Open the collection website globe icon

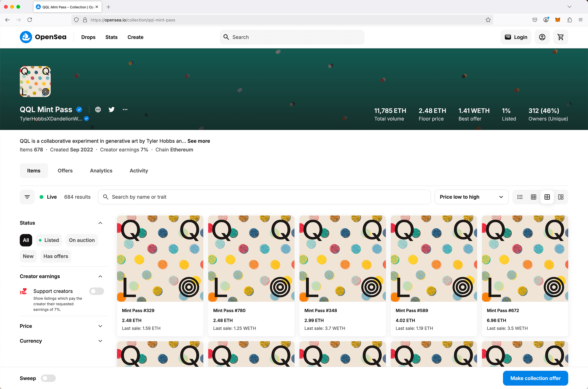point(98,110)
